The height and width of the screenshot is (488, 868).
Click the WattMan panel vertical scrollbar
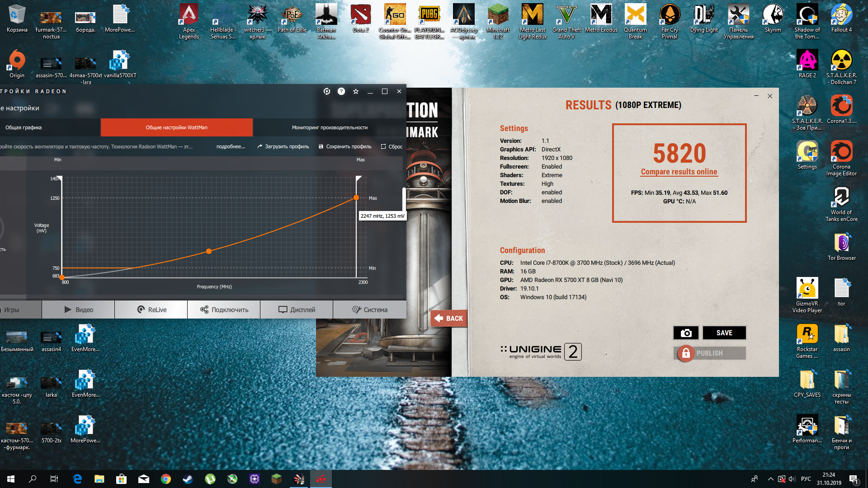point(404,199)
